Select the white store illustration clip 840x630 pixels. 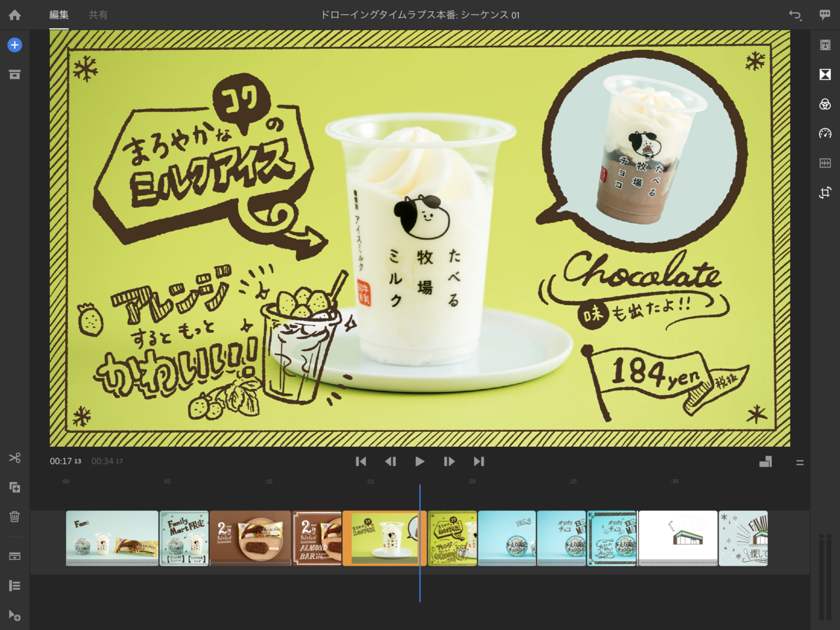[677, 538]
